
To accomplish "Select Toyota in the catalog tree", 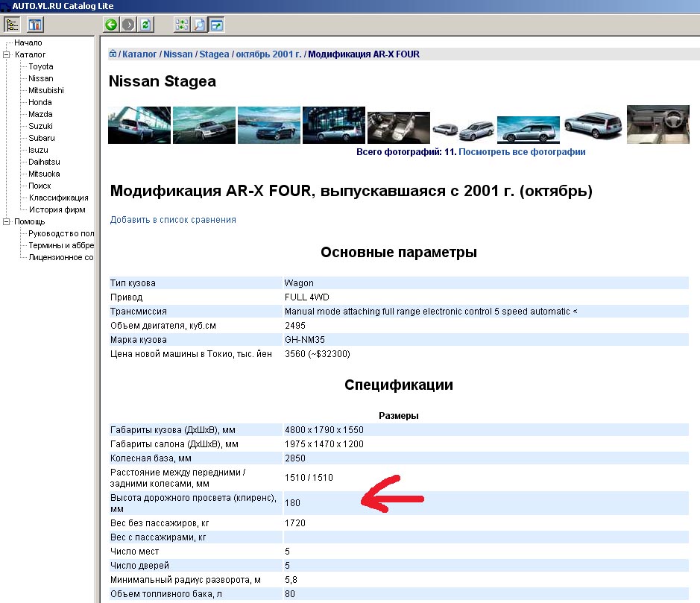I will click(41, 66).
